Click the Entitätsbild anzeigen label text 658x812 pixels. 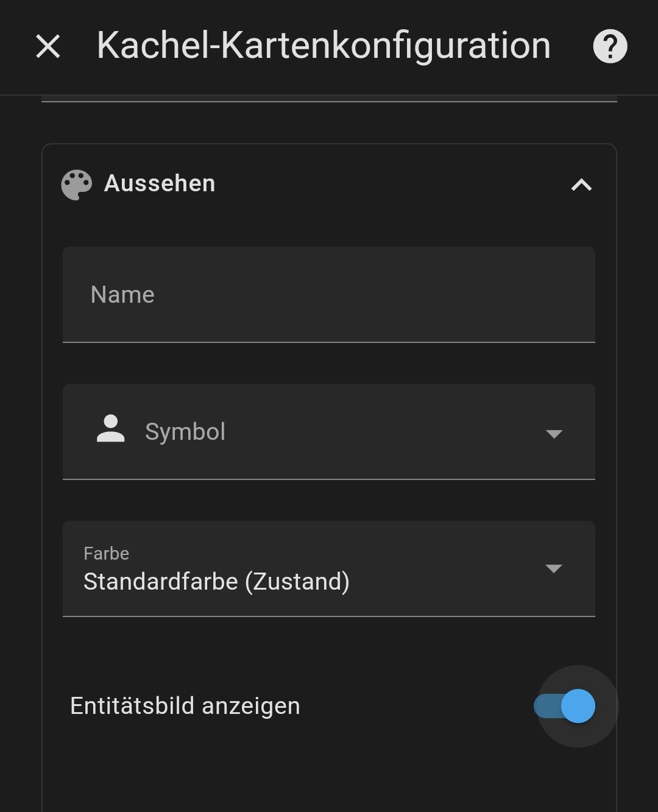pyautogui.click(x=185, y=706)
